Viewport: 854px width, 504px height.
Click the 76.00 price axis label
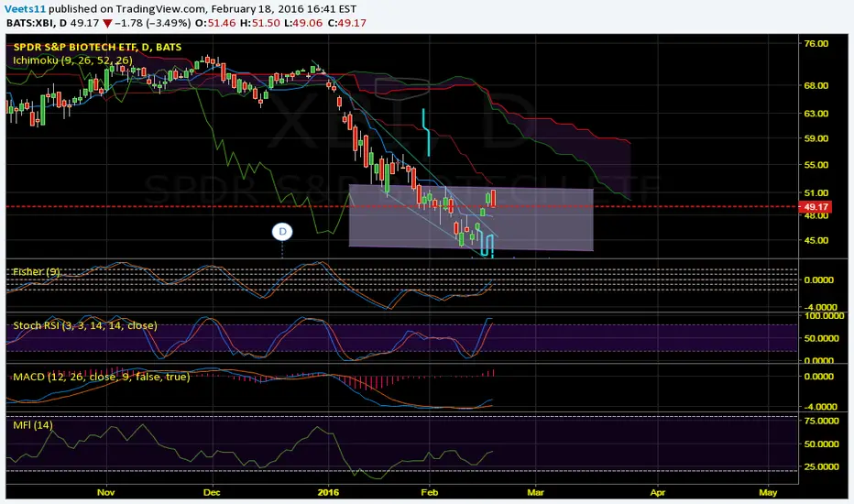[x=816, y=44]
